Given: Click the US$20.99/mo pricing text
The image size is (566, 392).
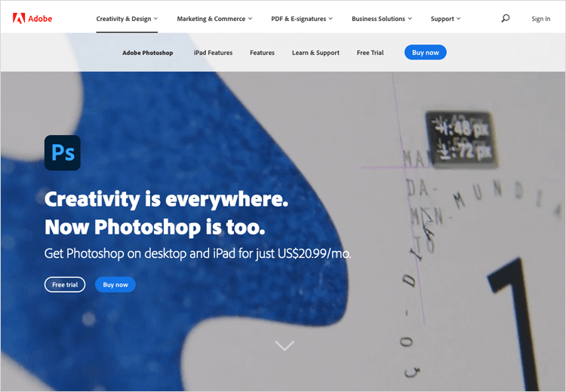Looking at the screenshot, I should coord(314,253).
